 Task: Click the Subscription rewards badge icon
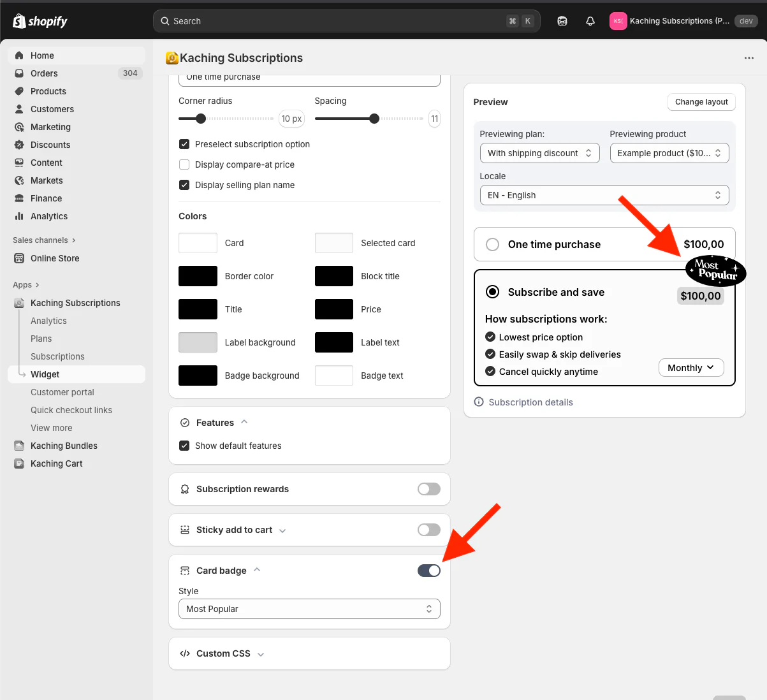click(185, 489)
